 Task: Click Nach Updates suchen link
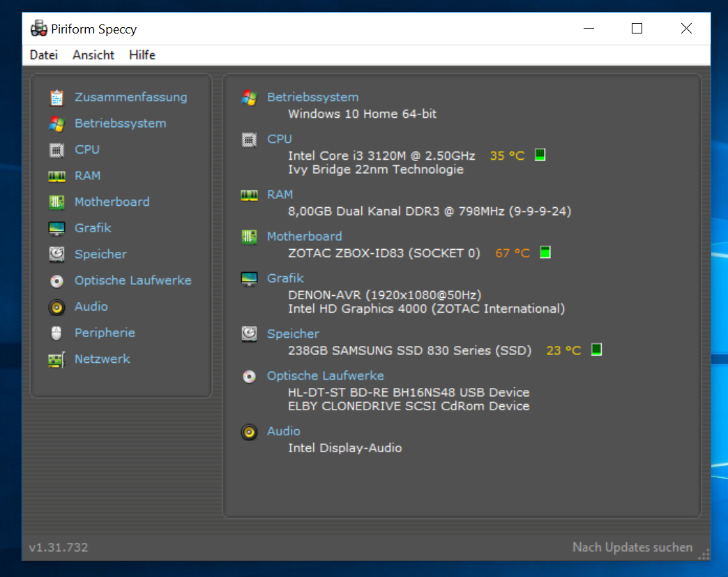coord(632,547)
